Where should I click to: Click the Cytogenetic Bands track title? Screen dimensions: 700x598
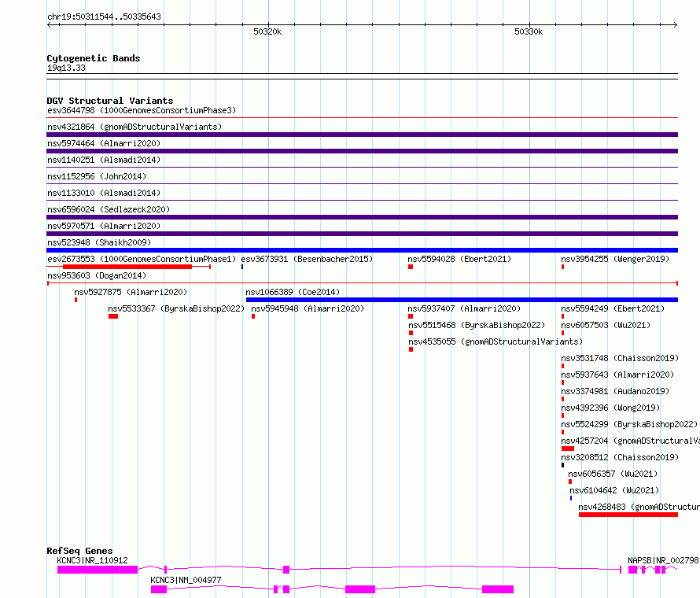click(94, 58)
